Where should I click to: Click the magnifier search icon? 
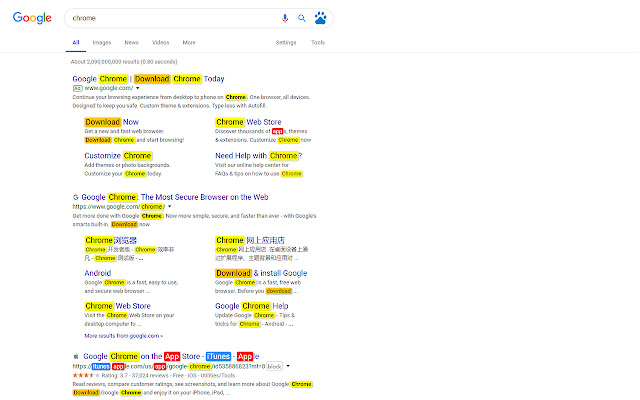point(302,18)
